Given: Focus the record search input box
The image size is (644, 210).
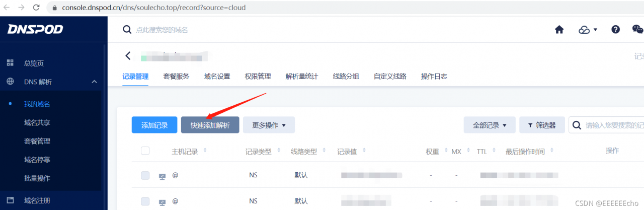Looking at the screenshot, I should click(606, 125).
